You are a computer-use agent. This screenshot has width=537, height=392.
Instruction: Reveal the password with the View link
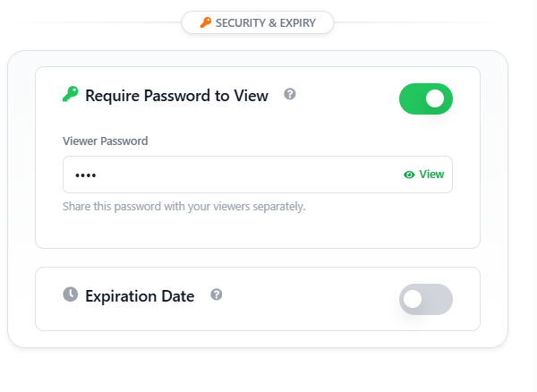click(x=431, y=175)
